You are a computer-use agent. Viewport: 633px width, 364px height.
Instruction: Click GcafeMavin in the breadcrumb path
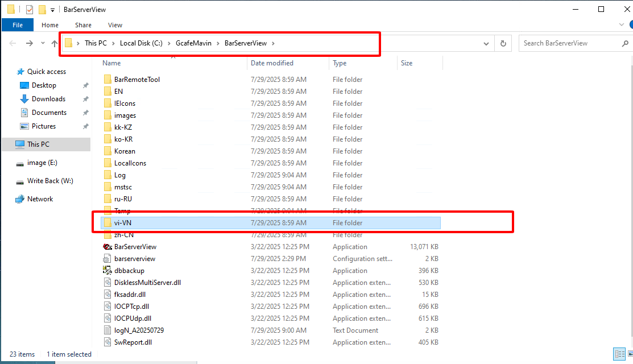click(x=193, y=43)
